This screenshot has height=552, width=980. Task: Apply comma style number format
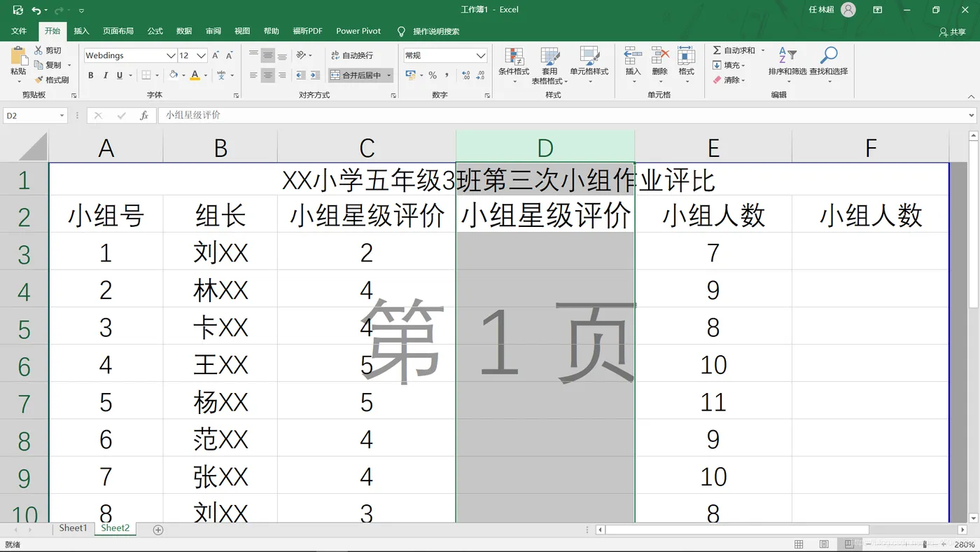pos(447,75)
